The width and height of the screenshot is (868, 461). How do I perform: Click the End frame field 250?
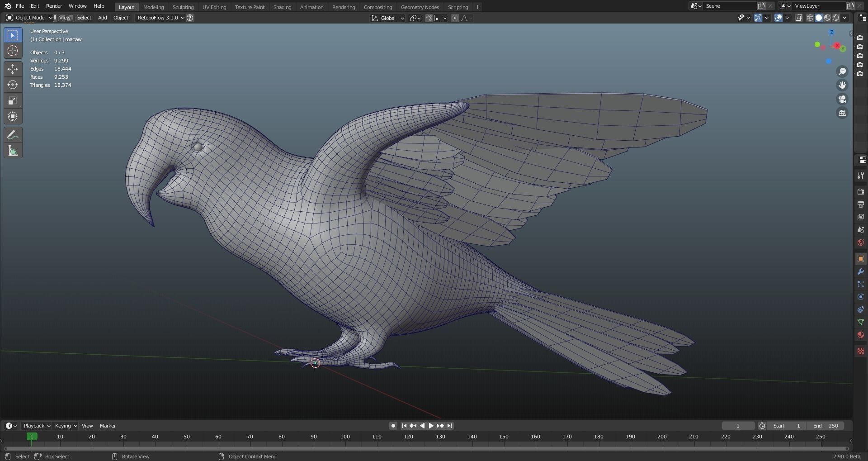coord(826,426)
